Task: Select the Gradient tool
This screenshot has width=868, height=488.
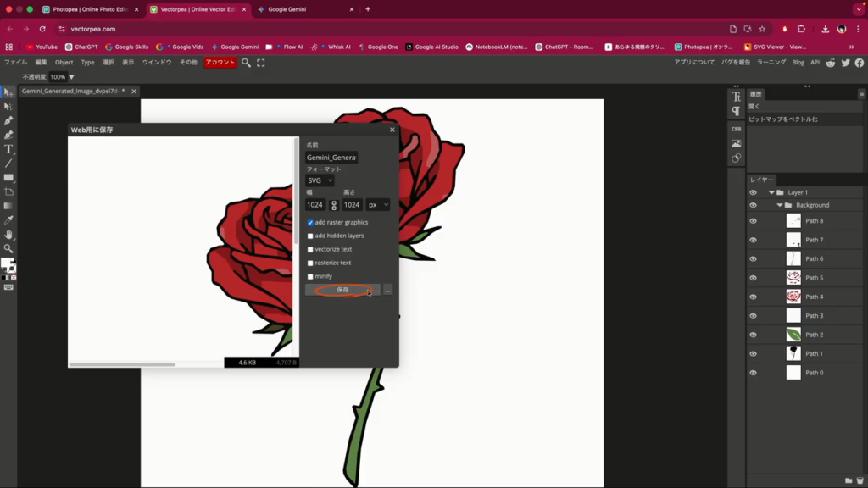Action: point(8,206)
